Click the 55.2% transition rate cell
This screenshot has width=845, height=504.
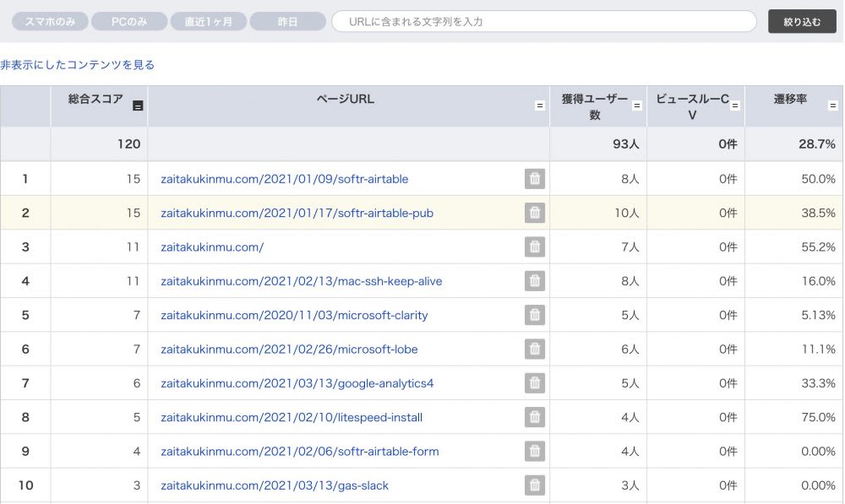pos(818,247)
